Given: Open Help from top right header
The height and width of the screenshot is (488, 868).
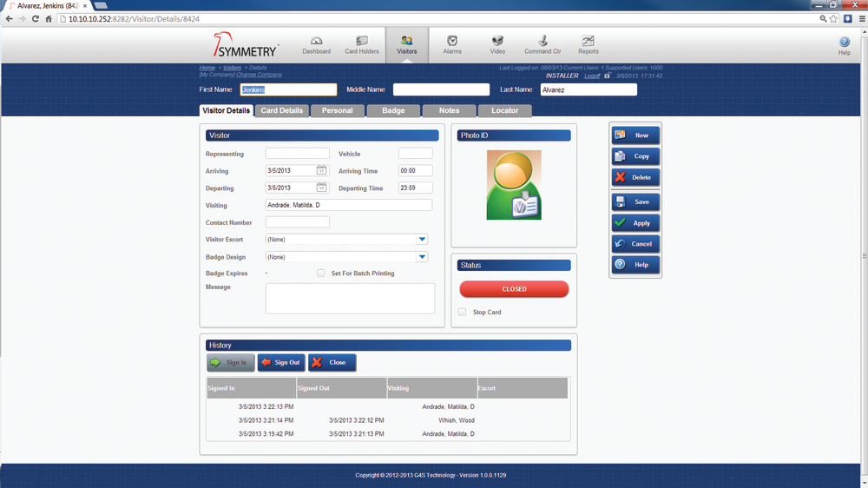Looking at the screenshot, I should pos(845,45).
